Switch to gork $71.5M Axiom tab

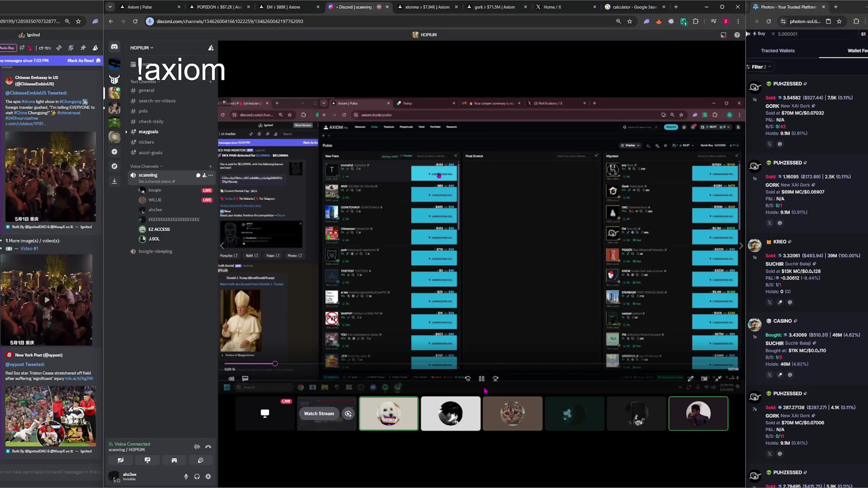496,7
